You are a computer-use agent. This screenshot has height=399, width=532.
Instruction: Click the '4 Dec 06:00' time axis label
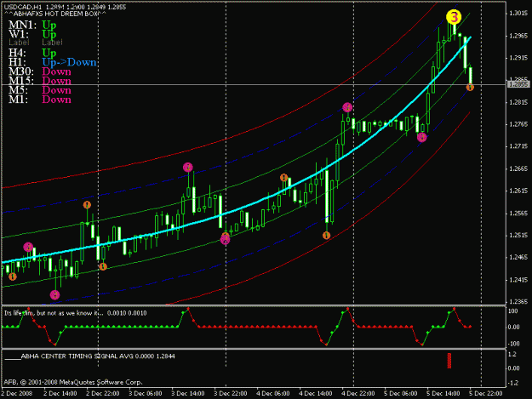273,394
